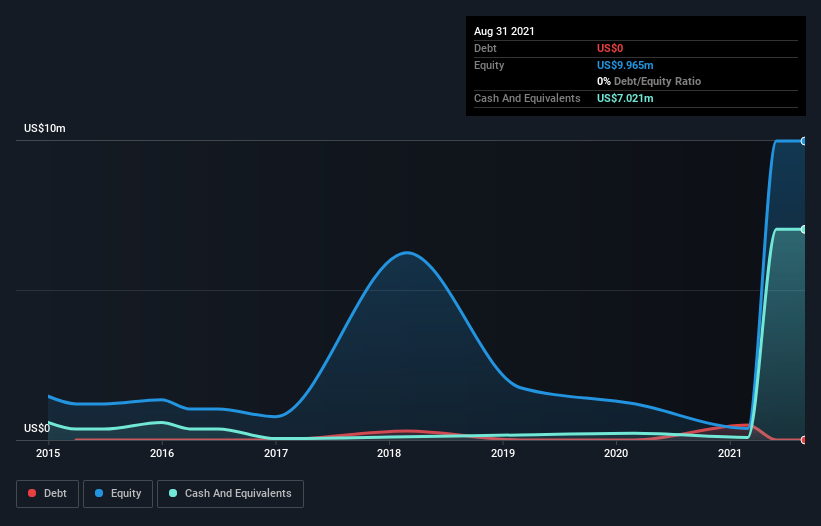Select the blue Equity endpoint marker

click(804, 141)
